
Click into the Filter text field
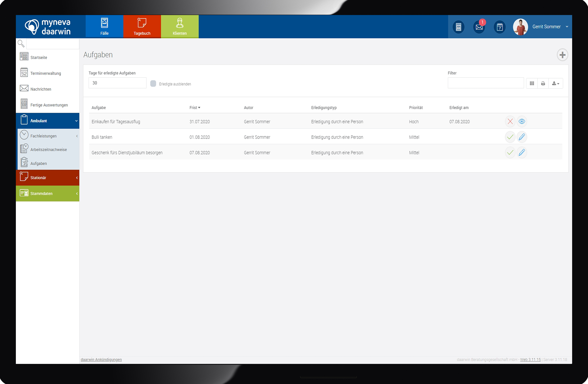coord(486,83)
